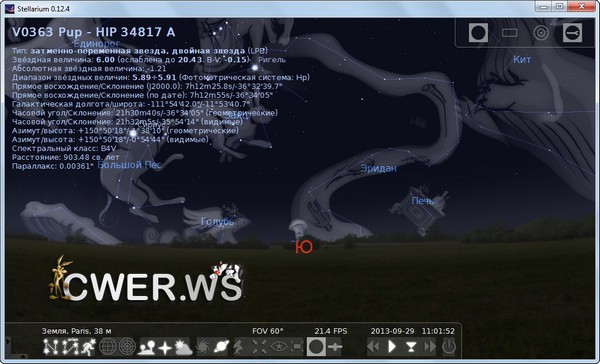Click the "Голубь" constellation label

coord(217,222)
